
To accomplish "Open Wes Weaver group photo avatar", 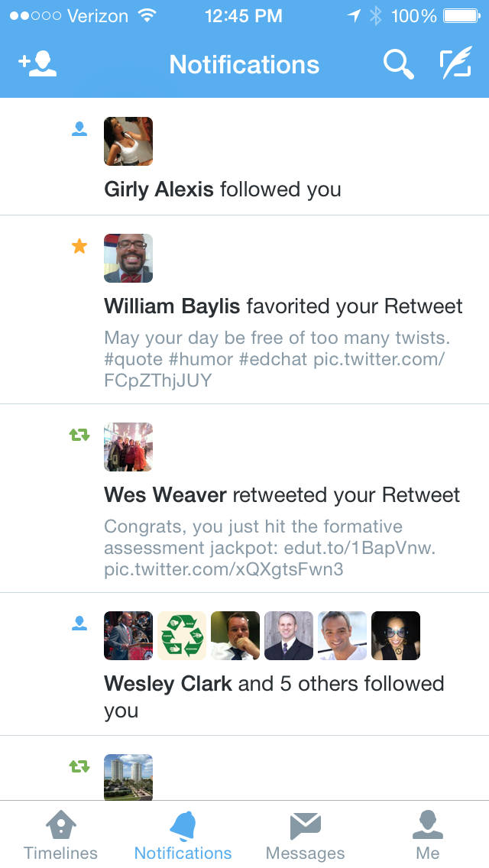I will pyautogui.click(x=128, y=447).
